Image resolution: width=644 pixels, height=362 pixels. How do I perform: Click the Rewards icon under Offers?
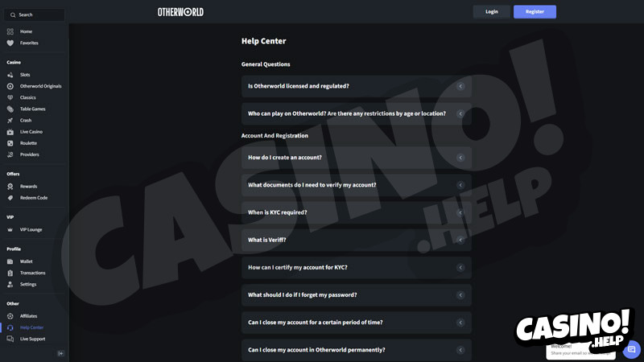(x=10, y=187)
